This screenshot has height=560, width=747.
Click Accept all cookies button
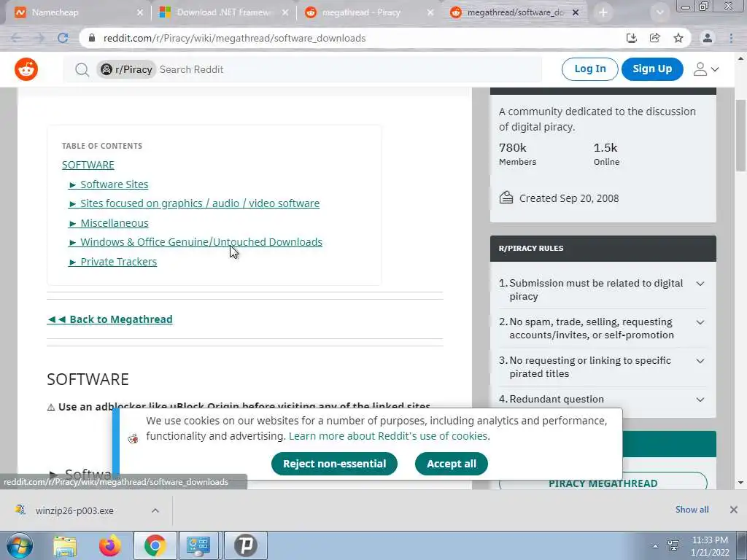(x=451, y=464)
